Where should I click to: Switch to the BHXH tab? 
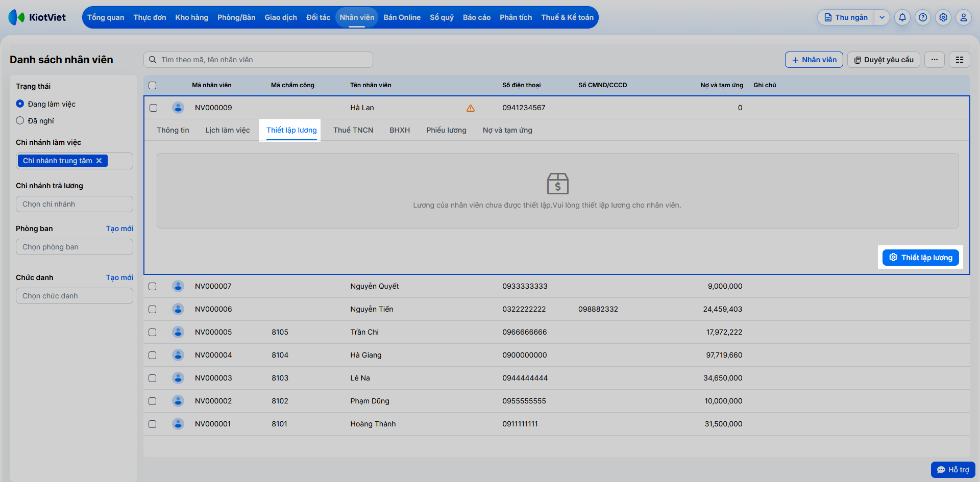point(400,130)
